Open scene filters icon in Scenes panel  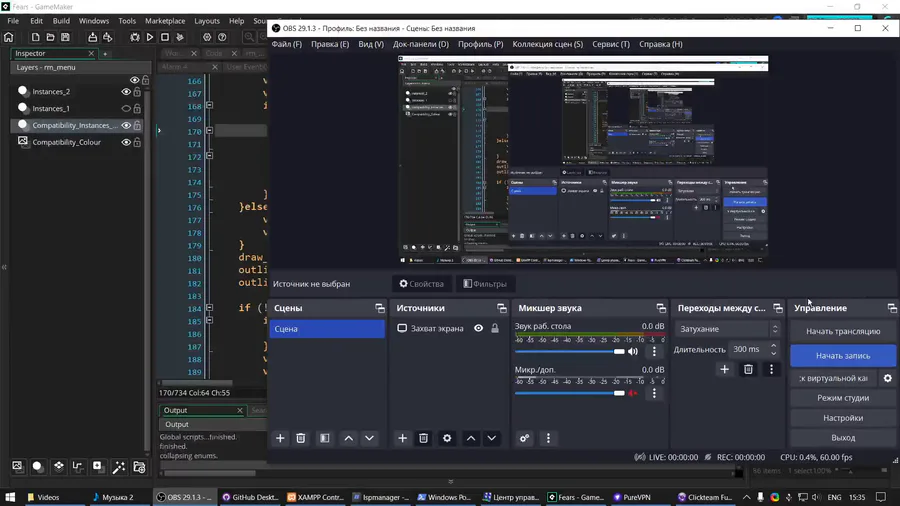pyautogui.click(x=325, y=438)
